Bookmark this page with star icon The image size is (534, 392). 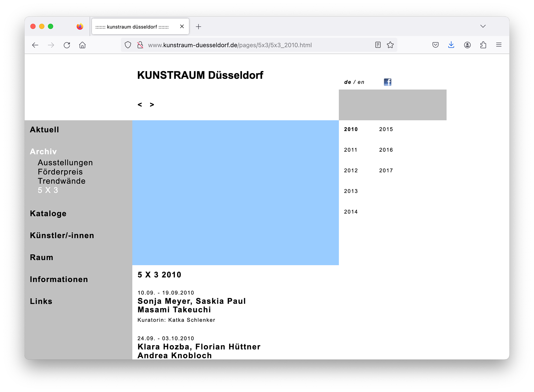tap(390, 45)
